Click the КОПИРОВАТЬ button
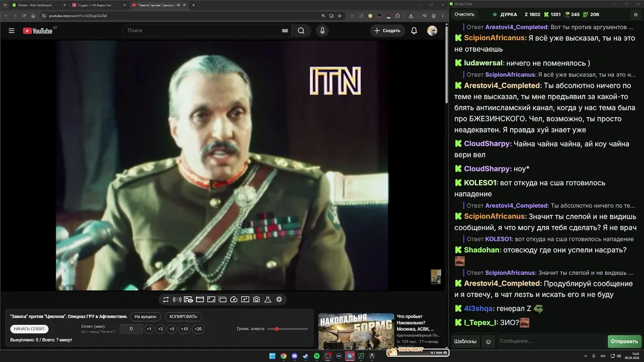 (183, 317)
